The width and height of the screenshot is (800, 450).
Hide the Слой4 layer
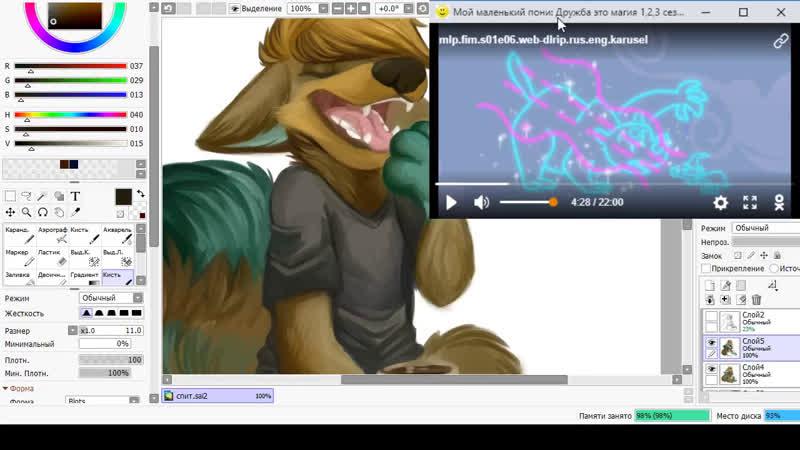tap(711, 368)
